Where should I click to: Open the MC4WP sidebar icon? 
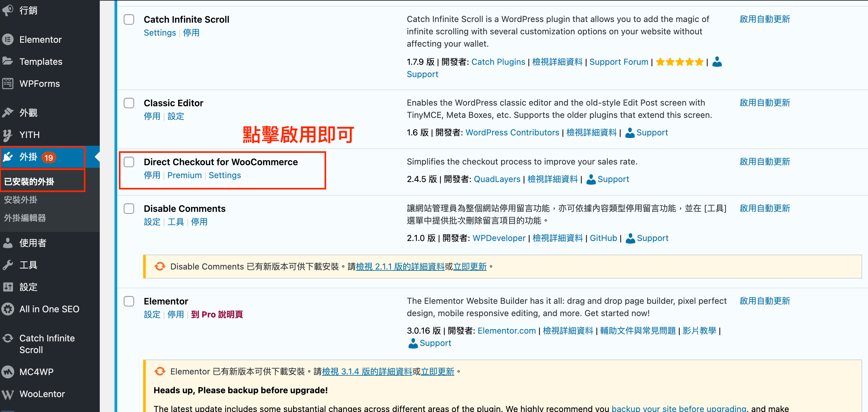tap(8, 372)
